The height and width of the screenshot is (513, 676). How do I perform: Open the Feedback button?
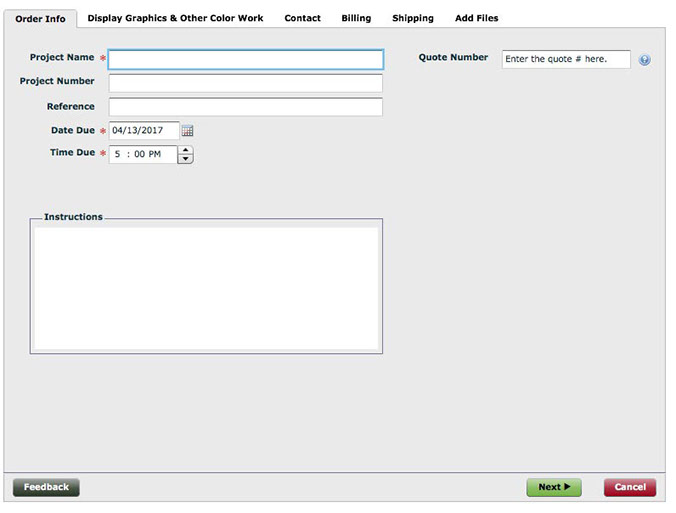point(46,487)
